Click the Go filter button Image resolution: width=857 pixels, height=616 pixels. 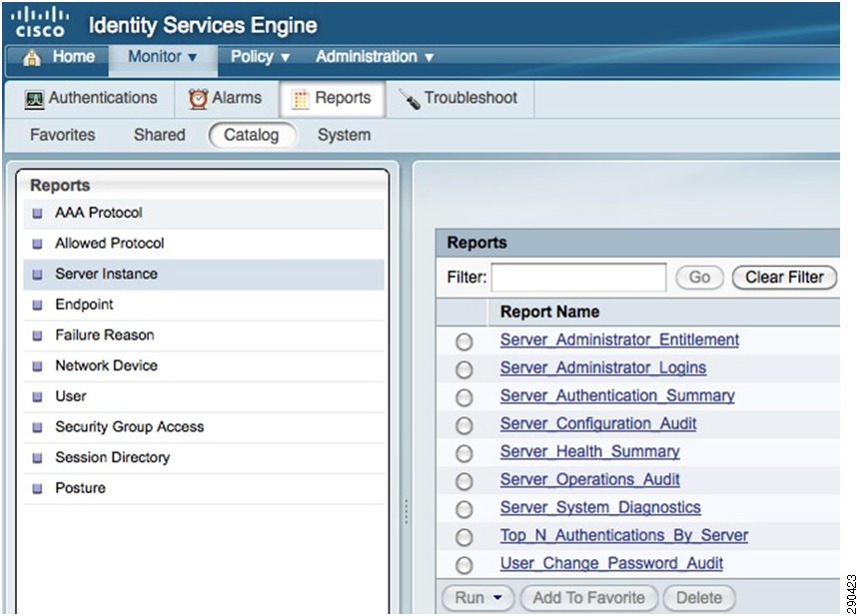click(699, 278)
